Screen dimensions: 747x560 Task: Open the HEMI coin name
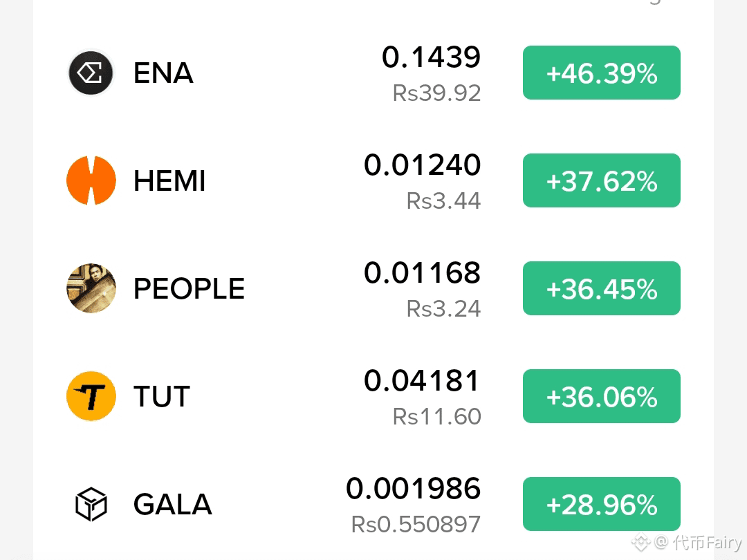pos(169,181)
